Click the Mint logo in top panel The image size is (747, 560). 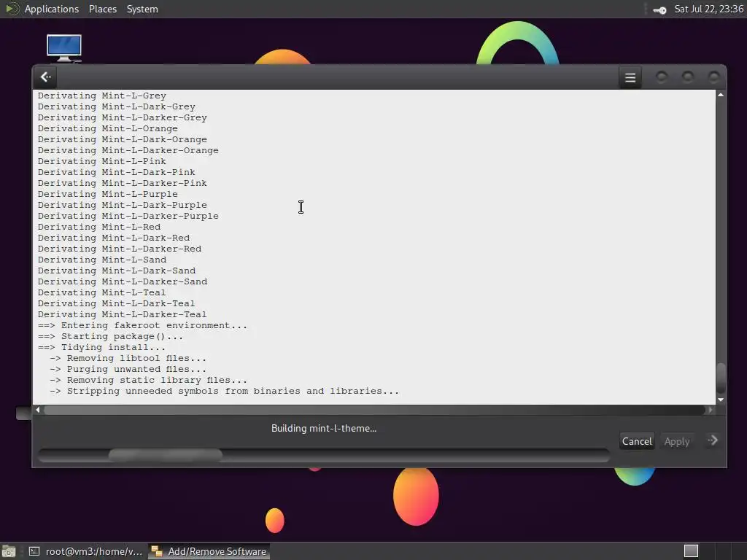tap(12, 9)
